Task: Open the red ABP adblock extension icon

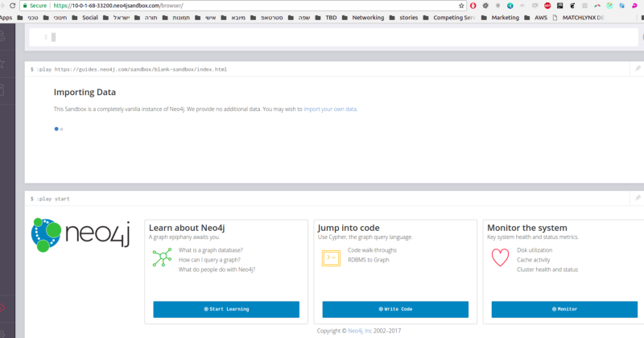Action: click(x=547, y=6)
